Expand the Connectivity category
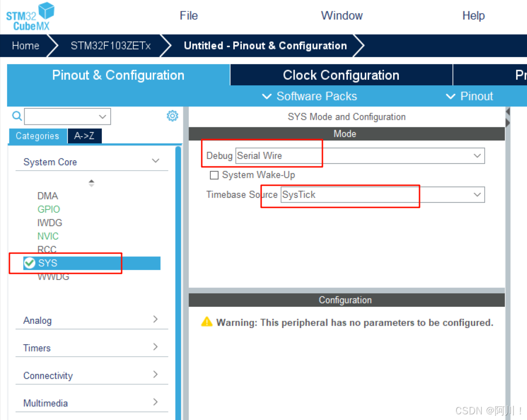Image resolution: width=527 pixels, height=420 pixels. tap(91, 375)
